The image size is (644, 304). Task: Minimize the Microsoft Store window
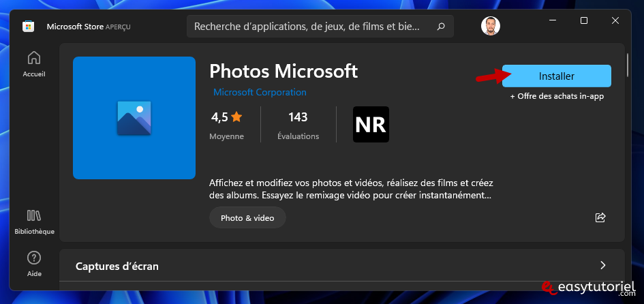click(x=553, y=20)
